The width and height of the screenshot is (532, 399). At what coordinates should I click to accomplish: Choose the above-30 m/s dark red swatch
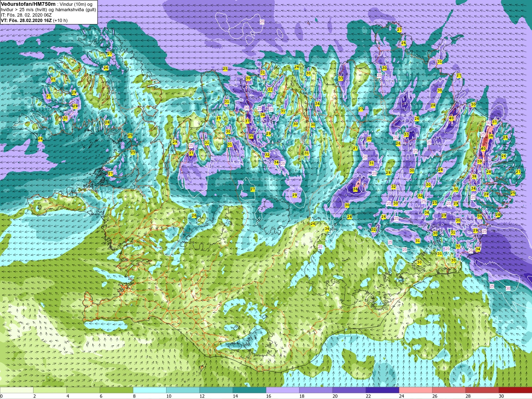pyautogui.click(x=515, y=390)
